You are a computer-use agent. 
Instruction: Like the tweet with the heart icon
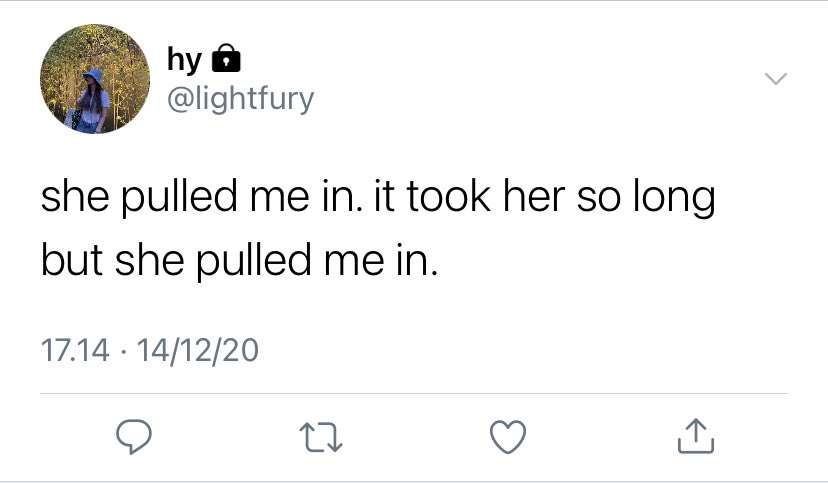[x=508, y=437]
